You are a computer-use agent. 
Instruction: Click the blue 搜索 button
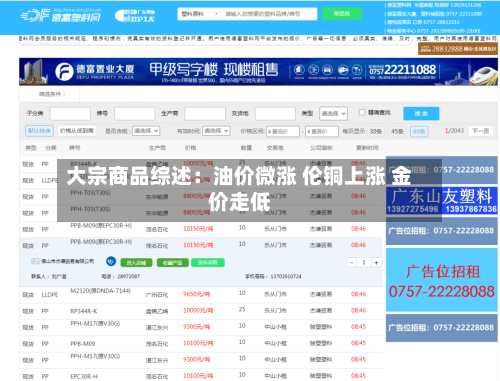coord(421,113)
